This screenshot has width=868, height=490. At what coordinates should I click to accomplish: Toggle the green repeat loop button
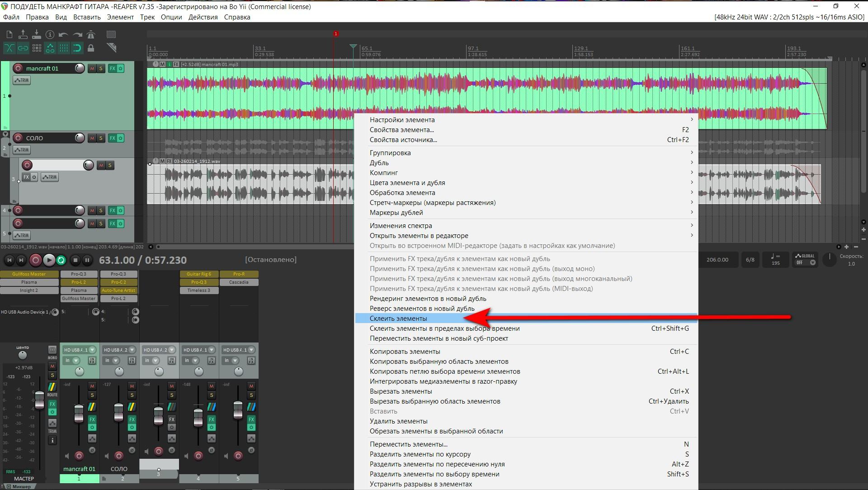pos(61,260)
